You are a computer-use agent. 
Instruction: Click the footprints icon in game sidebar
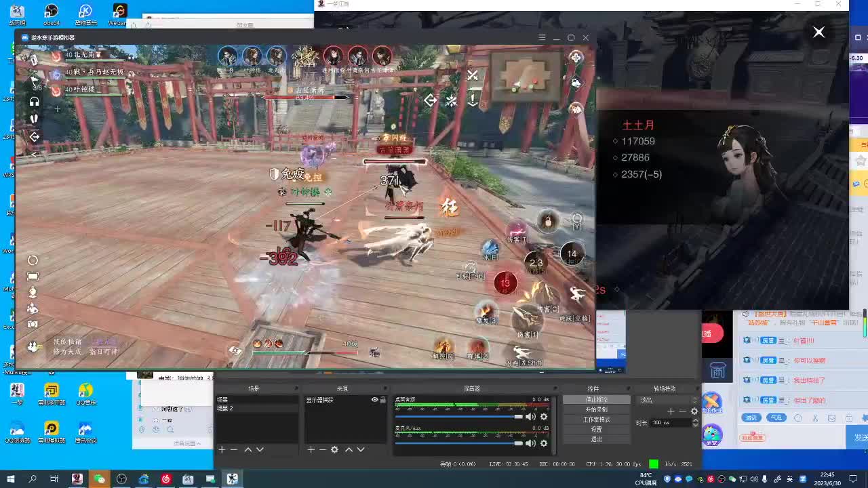(34, 119)
